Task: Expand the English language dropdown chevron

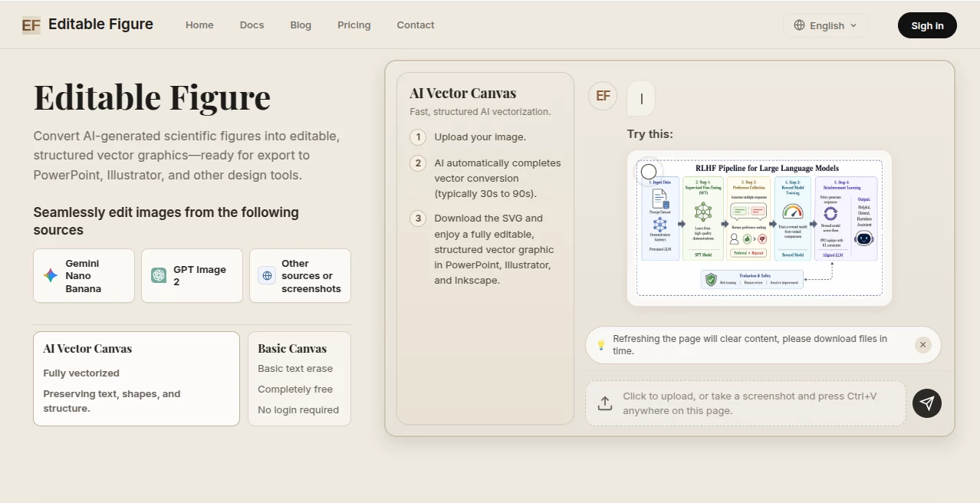Action: click(x=853, y=25)
